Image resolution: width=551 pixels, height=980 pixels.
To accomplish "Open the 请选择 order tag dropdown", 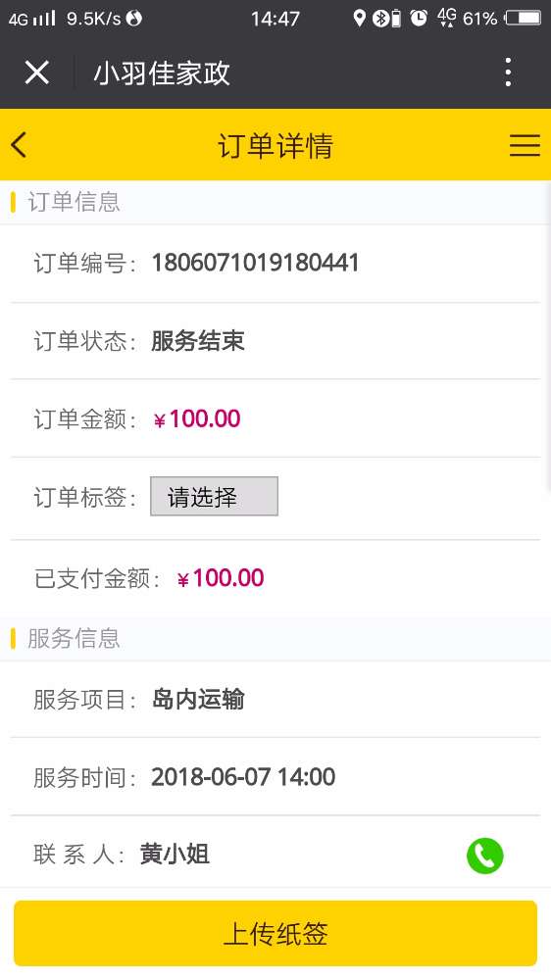I will click(x=214, y=496).
